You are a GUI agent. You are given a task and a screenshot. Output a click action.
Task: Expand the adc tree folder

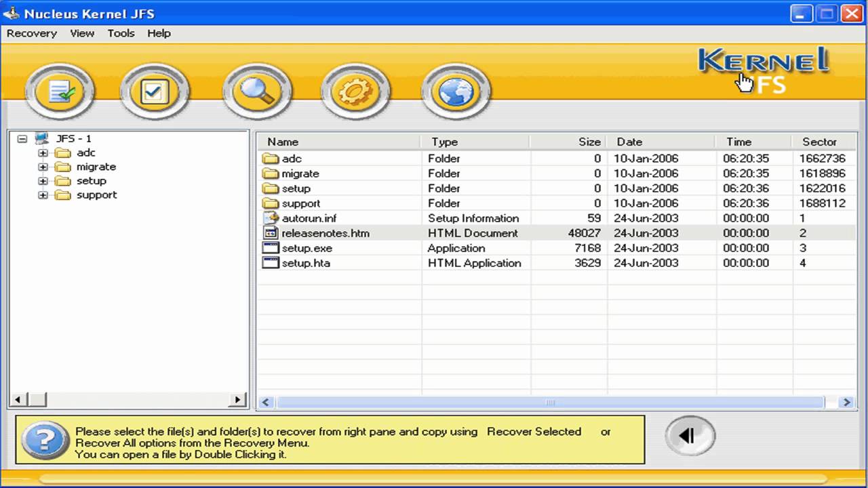[43, 153]
